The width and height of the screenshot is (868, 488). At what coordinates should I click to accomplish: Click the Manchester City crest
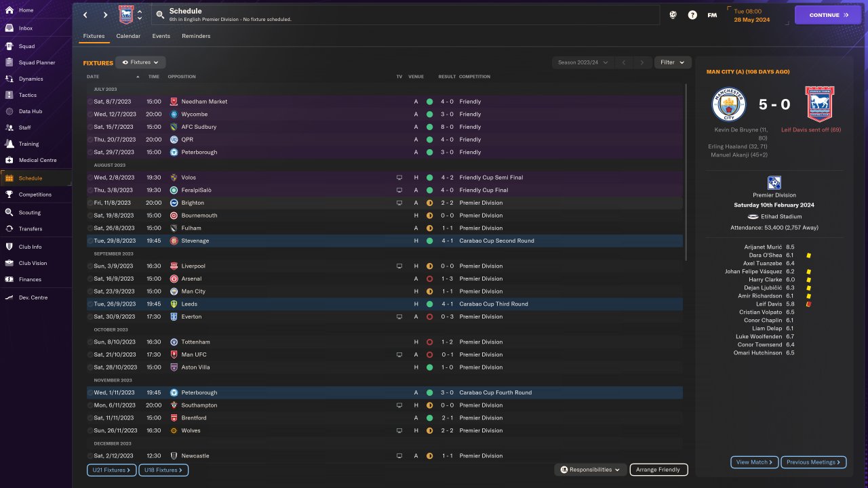pyautogui.click(x=729, y=104)
